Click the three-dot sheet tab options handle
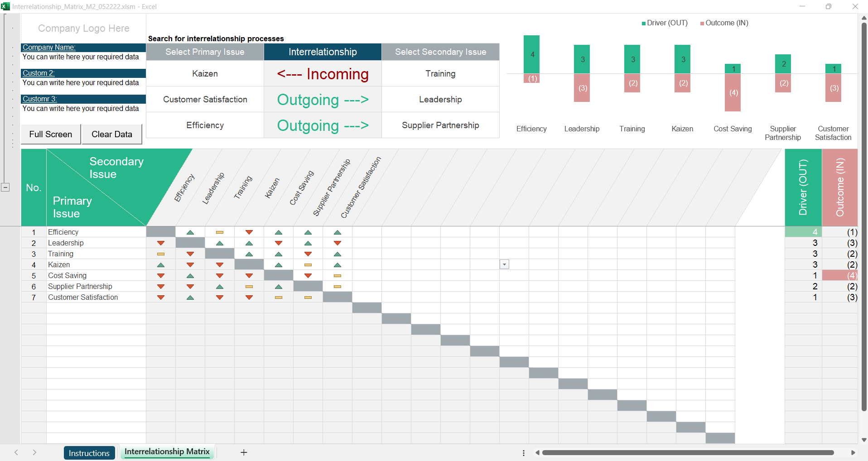This screenshot has height=461, width=868. click(524, 453)
